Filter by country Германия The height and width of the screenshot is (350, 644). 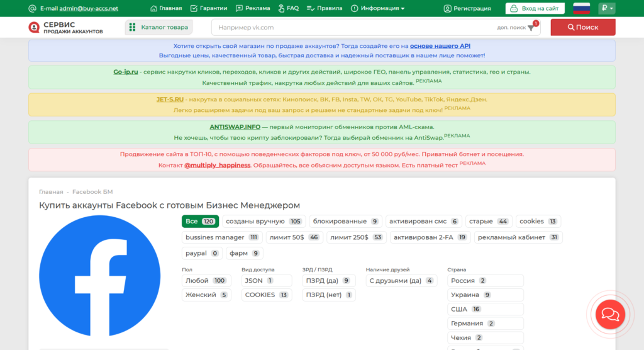point(485,324)
